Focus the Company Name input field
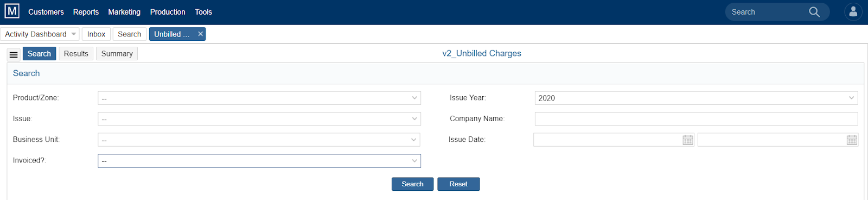 pyautogui.click(x=697, y=118)
